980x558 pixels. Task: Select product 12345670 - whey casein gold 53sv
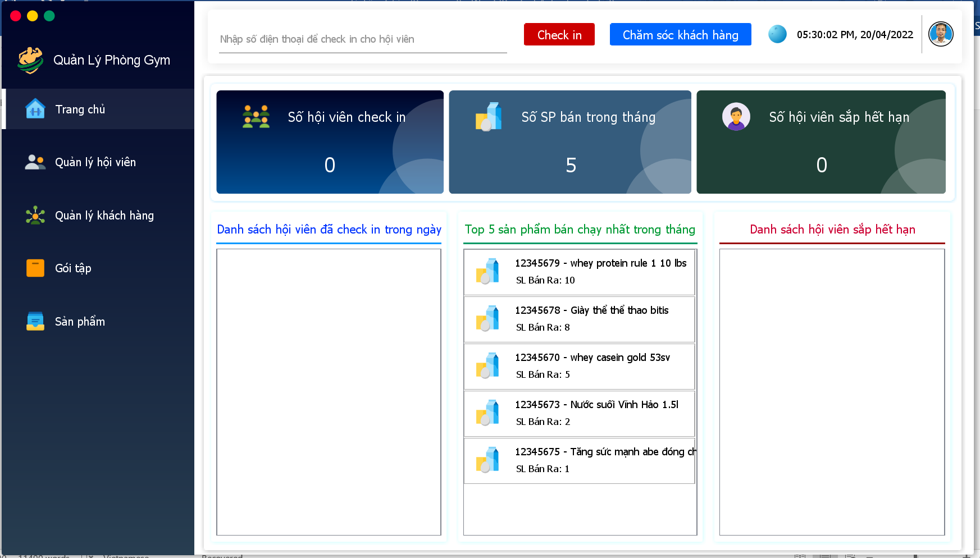tap(580, 367)
